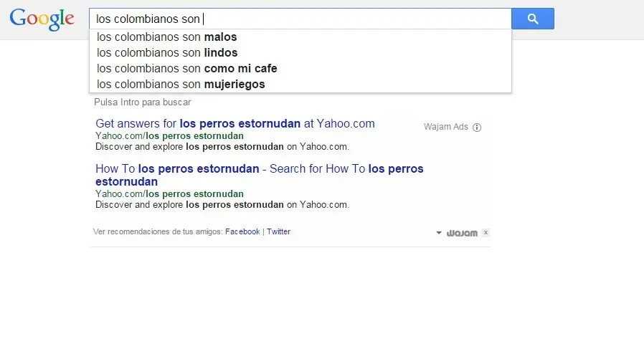This screenshot has width=644, height=364.
Task: Expand the Wajam dropdown arrow
Action: 439,233
